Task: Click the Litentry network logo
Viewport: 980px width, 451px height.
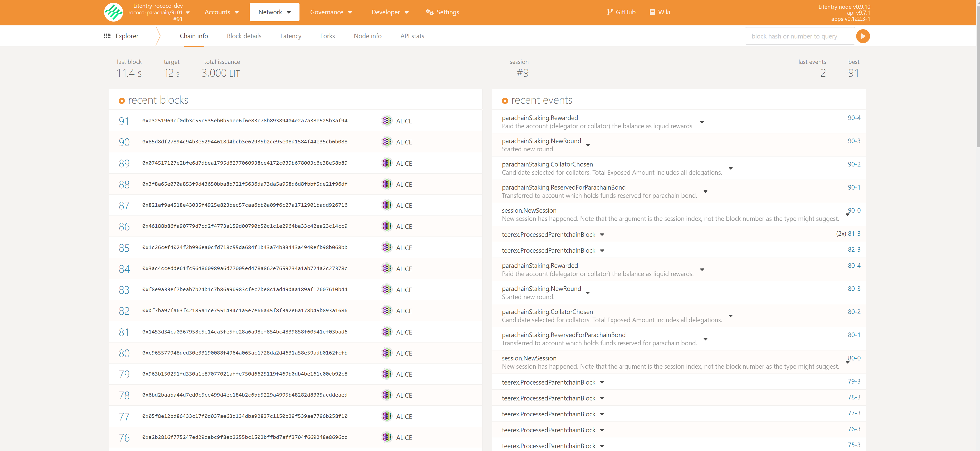Action: point(113,12)
